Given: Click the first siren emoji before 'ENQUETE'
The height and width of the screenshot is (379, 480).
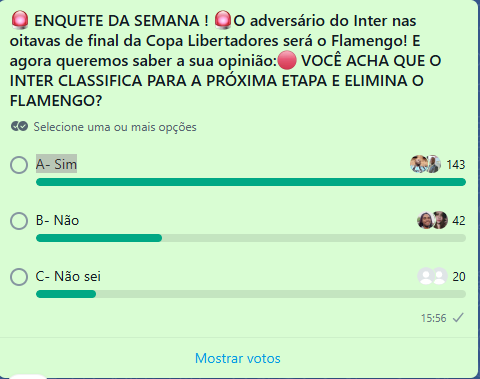Looking at the screenshot, I should pyautogui.click(x=20, y=20).
